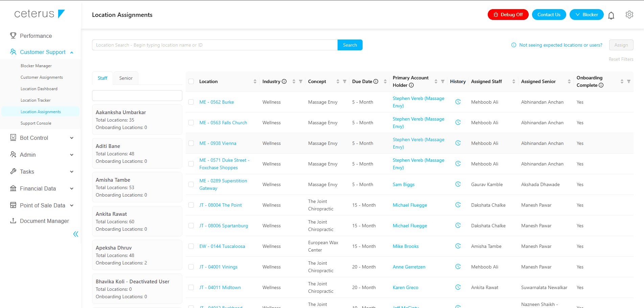The image size is (644, 308).
Task: Check the ME - 0289 Superstition Gateway checkbox
Action: [x=191, y=184]
